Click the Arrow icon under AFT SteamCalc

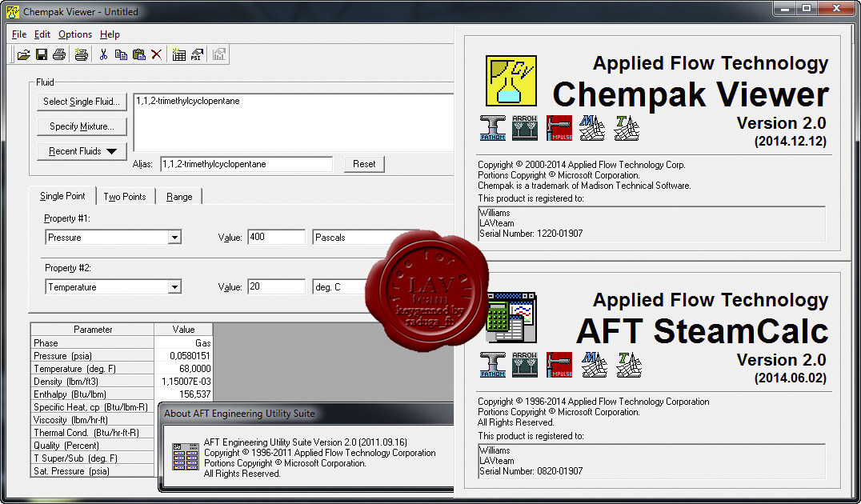[525, 365]
